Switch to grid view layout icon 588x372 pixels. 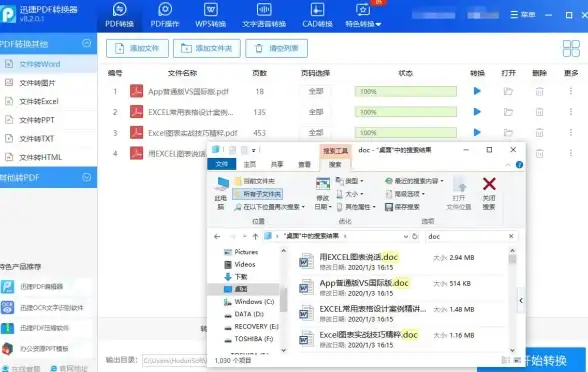[571, 48]
